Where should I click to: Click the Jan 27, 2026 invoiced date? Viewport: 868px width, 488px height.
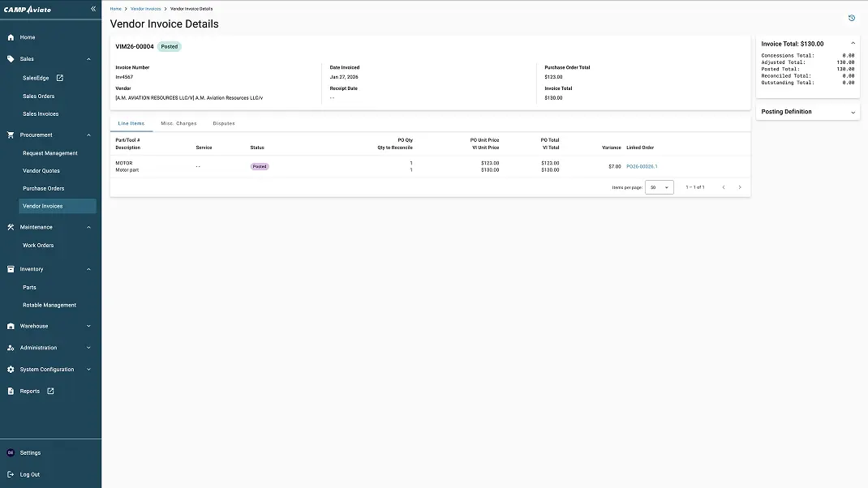tap(344, 77)
